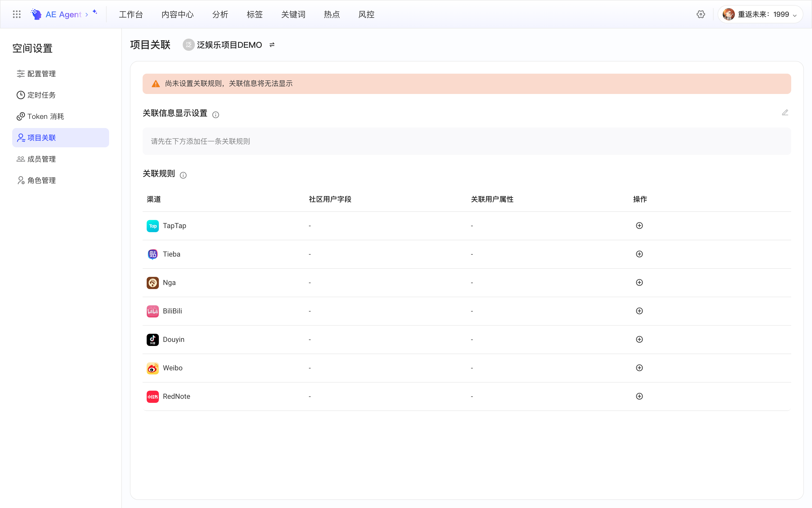Add association rule for Tieba
The image size is (812, 508).
639,254
